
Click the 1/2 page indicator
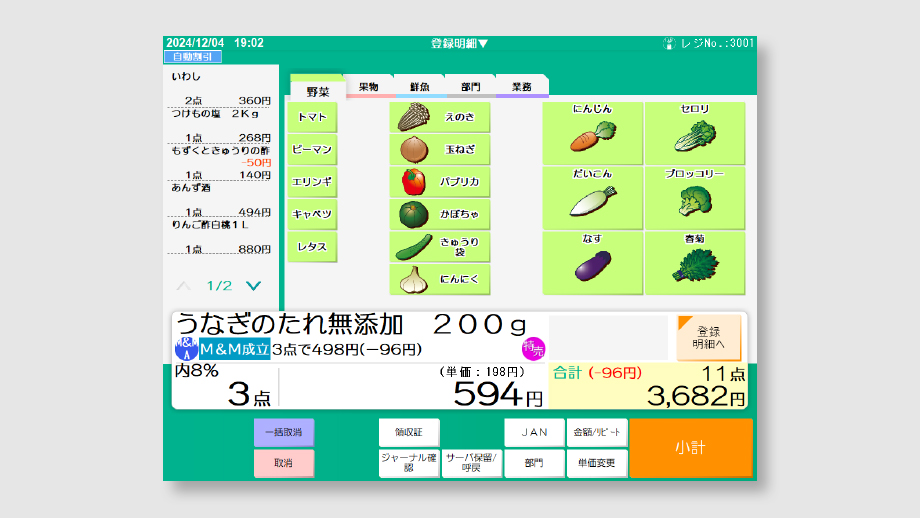click(219, 286)
